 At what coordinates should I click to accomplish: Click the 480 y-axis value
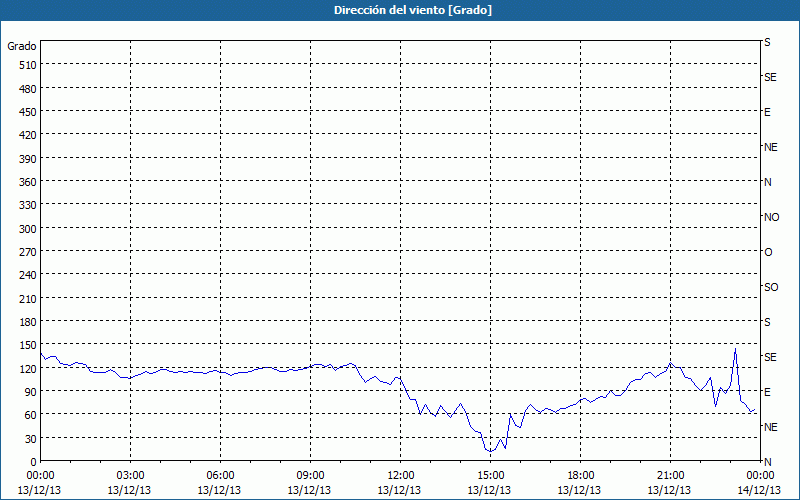(x=28, y=89)
